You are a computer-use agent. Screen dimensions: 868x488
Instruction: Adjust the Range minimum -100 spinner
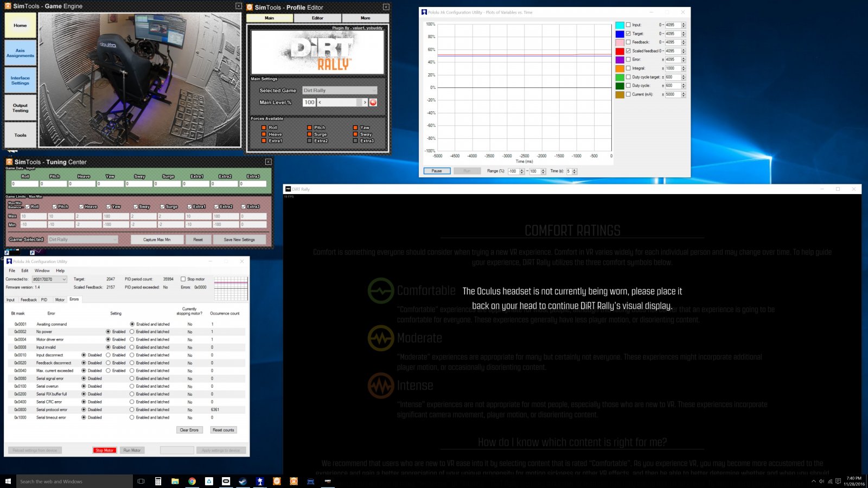(x=522, y=171)
